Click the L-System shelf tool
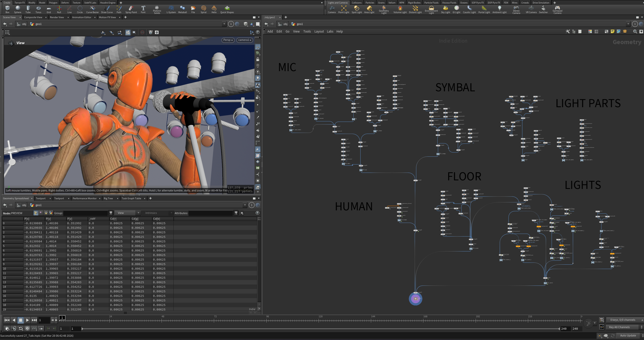This screenshot has width=644, height=340. [x=171, y=9]
